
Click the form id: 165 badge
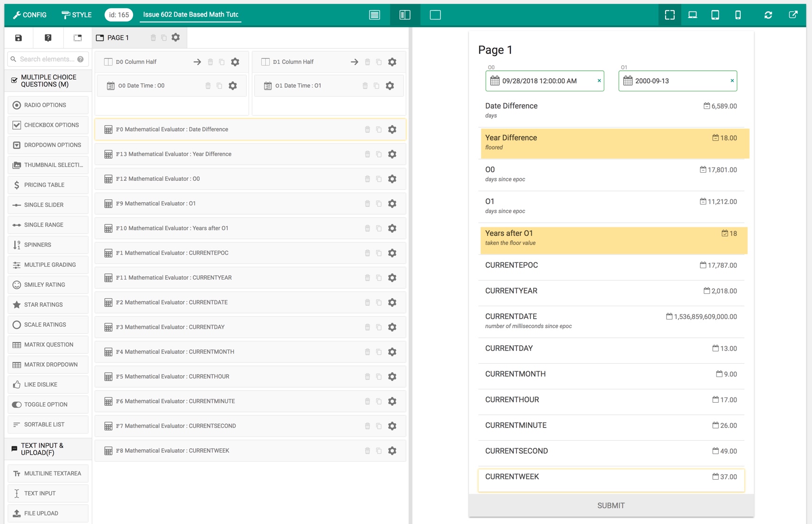[119, 15]
